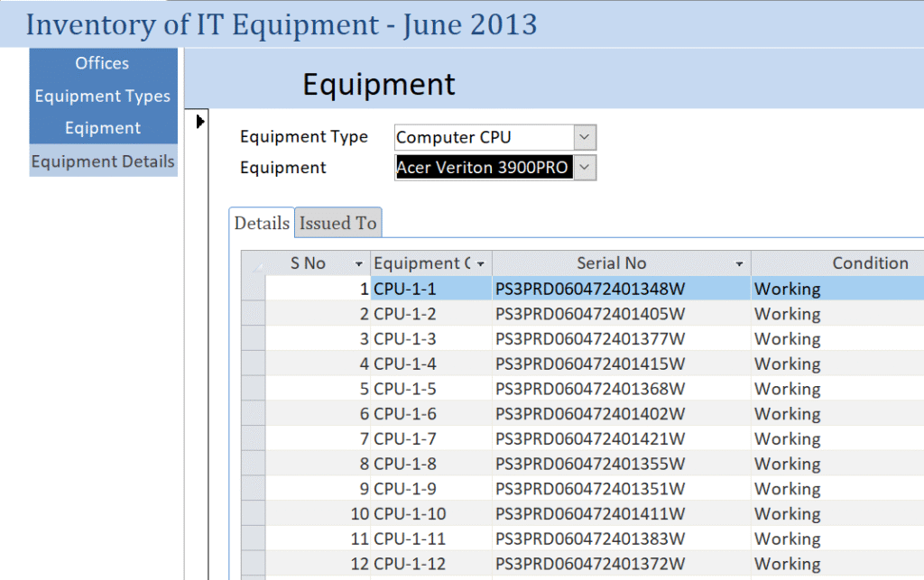Screen dimensions: 924x580
Task: Click the record selector arrow on the form
Action: [200, 121]
